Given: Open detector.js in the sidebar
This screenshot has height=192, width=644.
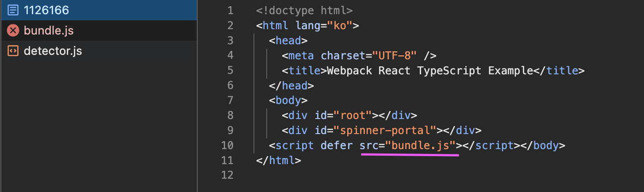Looking at the screenshot, I should coord(98,51).
